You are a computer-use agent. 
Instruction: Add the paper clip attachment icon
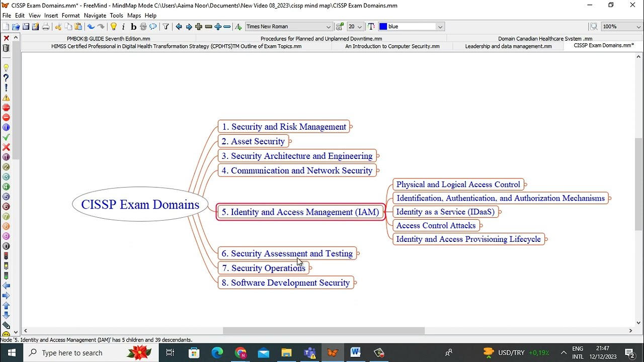(6, 325)
